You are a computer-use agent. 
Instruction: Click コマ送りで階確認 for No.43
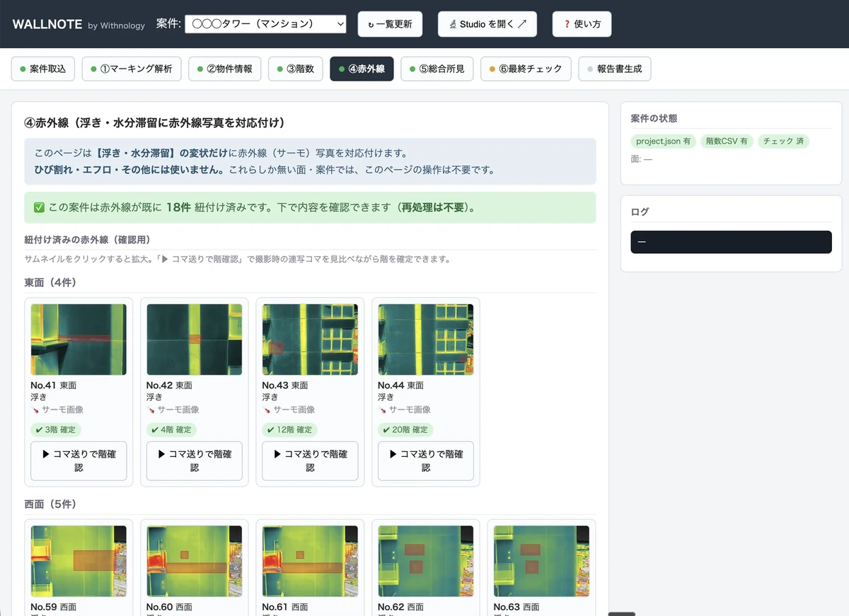pyautogui.click(x=310, y=461)
